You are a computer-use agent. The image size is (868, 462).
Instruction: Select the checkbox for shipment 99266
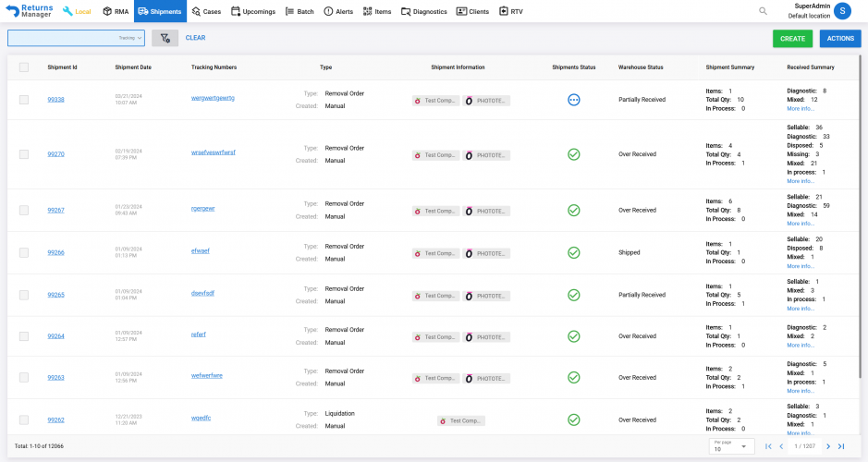coord(24,252)
